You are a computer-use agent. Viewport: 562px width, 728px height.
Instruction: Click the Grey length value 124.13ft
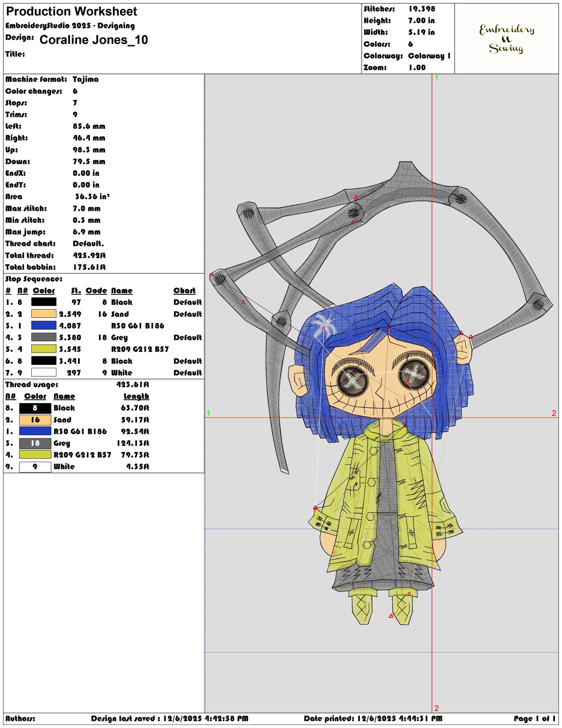pyautogui.click(x=133, y=443)
